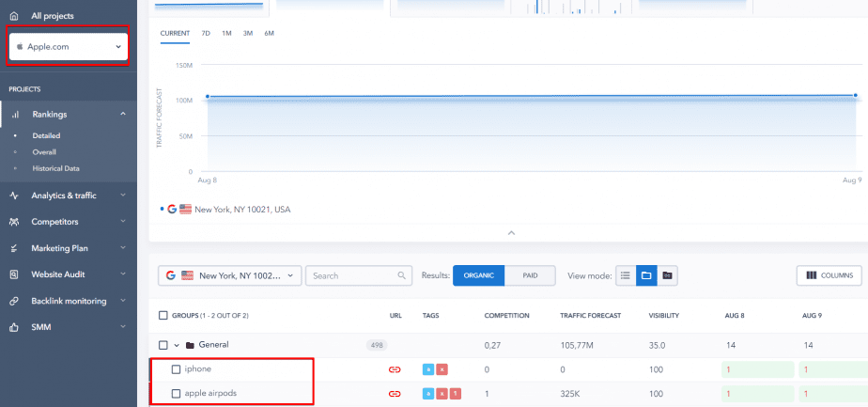Screen dimensions: 868x407
Task: Switch to folder group view mode
Action: coord(646,275)
